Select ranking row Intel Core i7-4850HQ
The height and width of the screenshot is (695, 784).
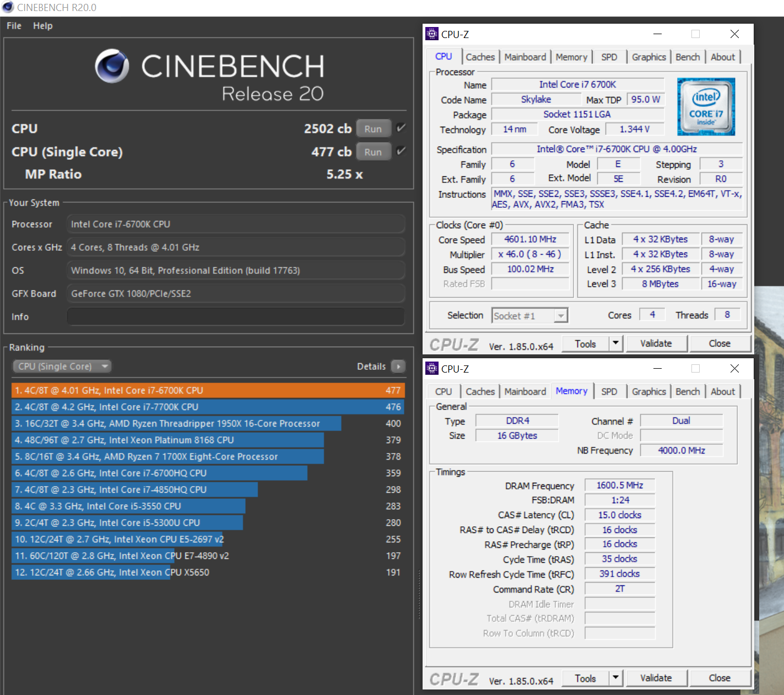pyautogui.click(x=208, y=489)
